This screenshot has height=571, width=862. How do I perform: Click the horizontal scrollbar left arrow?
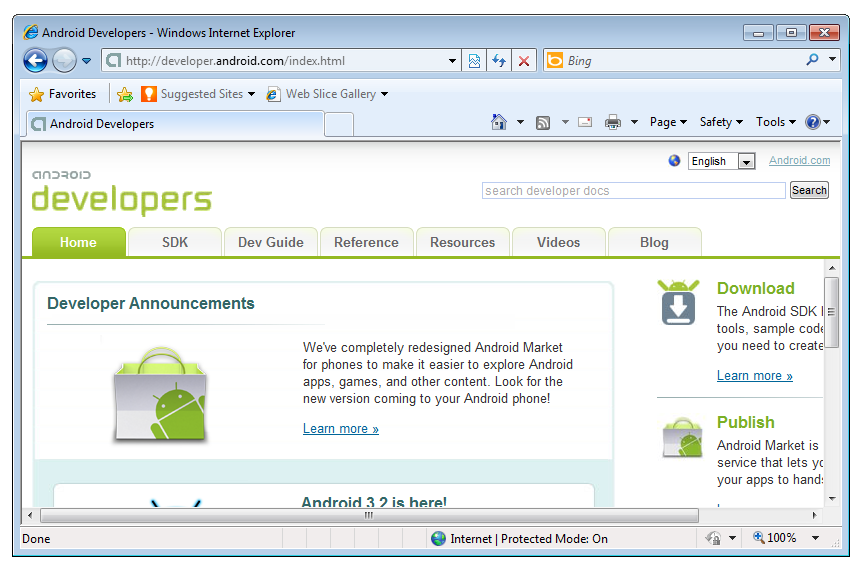click(30, 515)
